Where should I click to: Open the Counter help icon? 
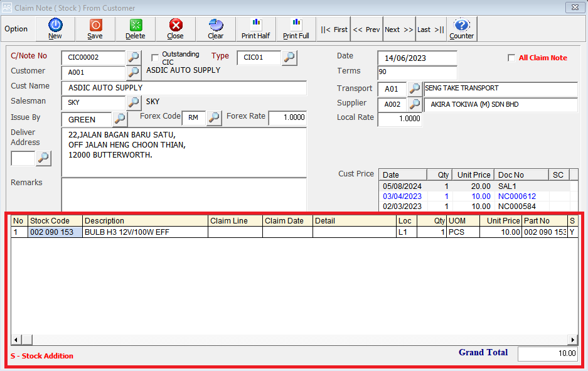pos(462,28)
